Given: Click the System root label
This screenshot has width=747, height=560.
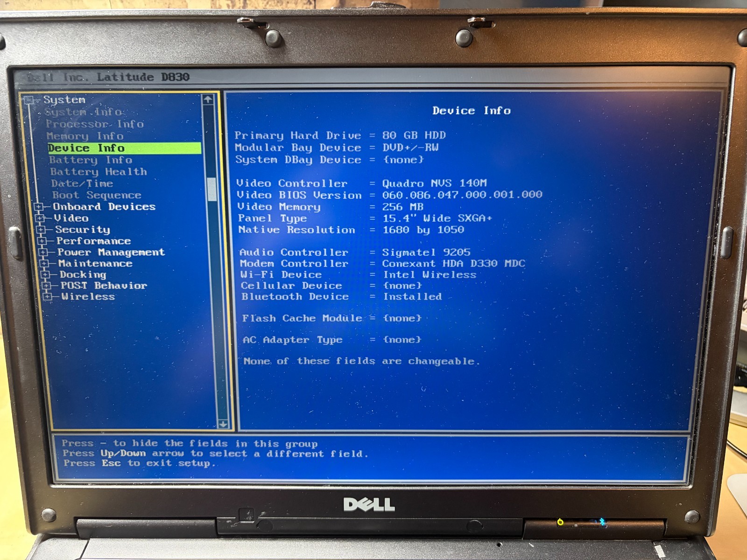Looking at the screenshot, I should click(64, 100).
